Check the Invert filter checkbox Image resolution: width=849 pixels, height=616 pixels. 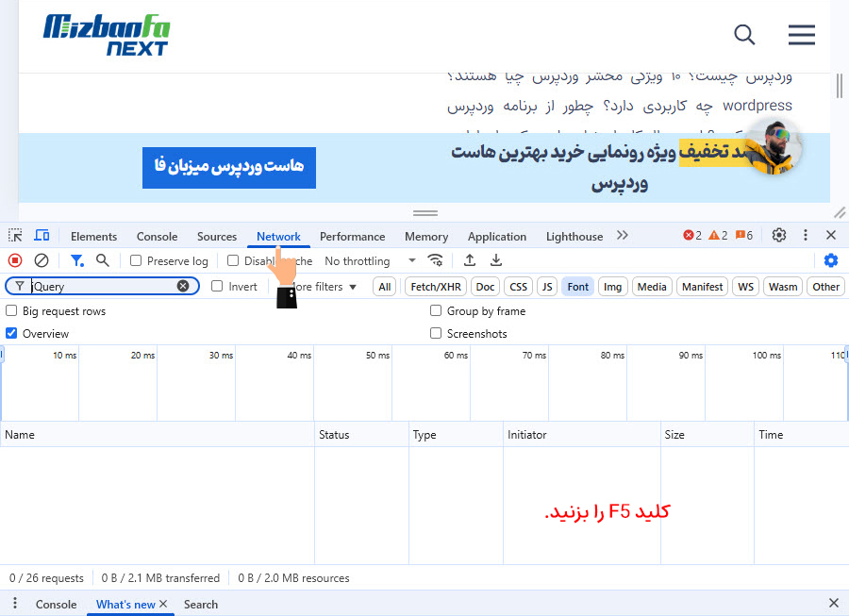(217, 286)
